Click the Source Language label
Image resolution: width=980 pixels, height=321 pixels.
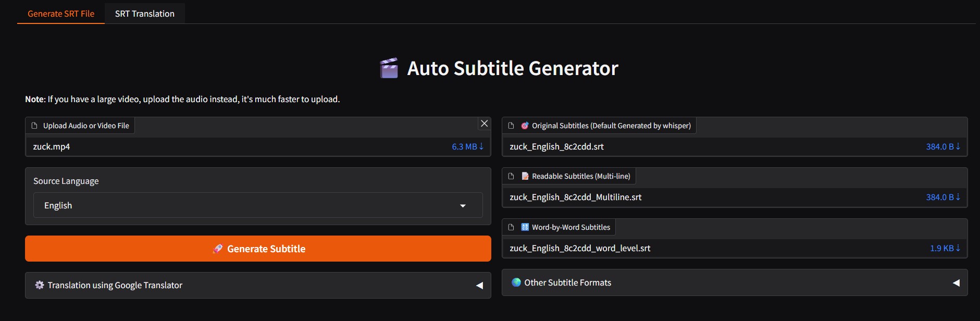click(x=66, y=181)
